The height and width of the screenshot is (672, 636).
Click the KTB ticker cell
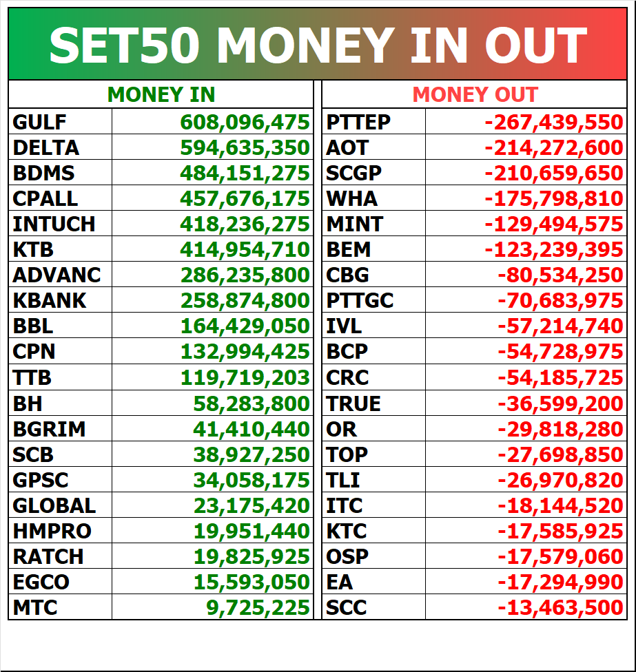(60, 249)
